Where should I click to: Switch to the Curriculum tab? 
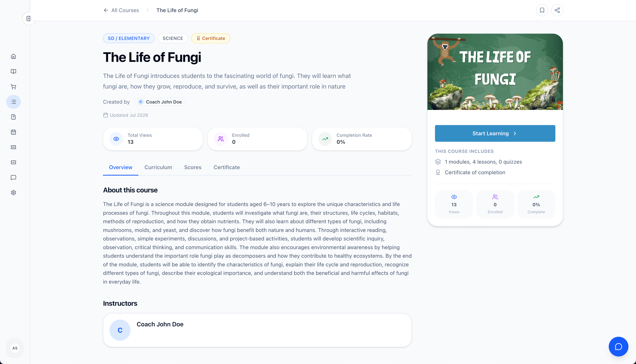pos(158,167)
